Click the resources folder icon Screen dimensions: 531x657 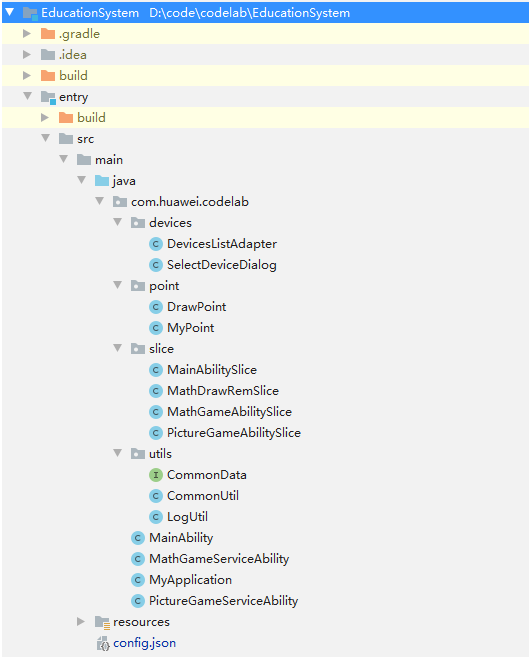click(102, 622)
